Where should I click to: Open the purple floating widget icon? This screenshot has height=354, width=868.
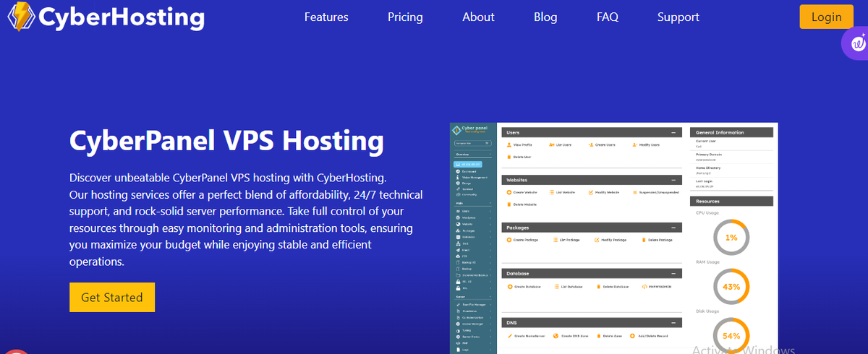[856, 44]
